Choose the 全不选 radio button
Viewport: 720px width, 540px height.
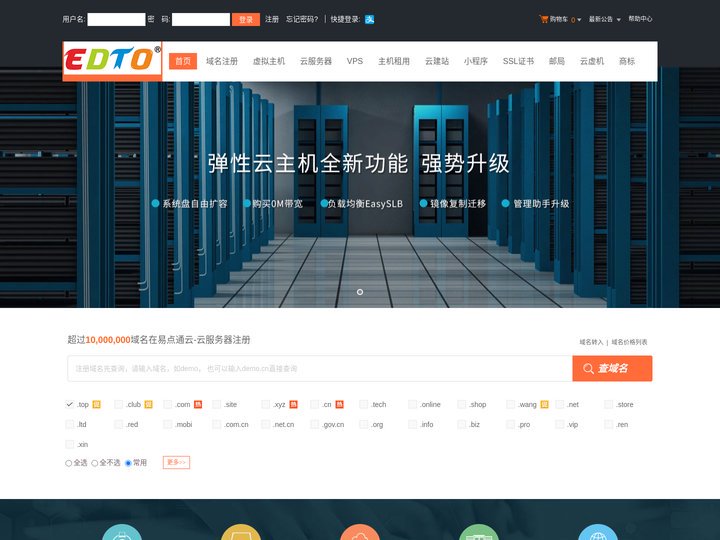coord(95,463)
